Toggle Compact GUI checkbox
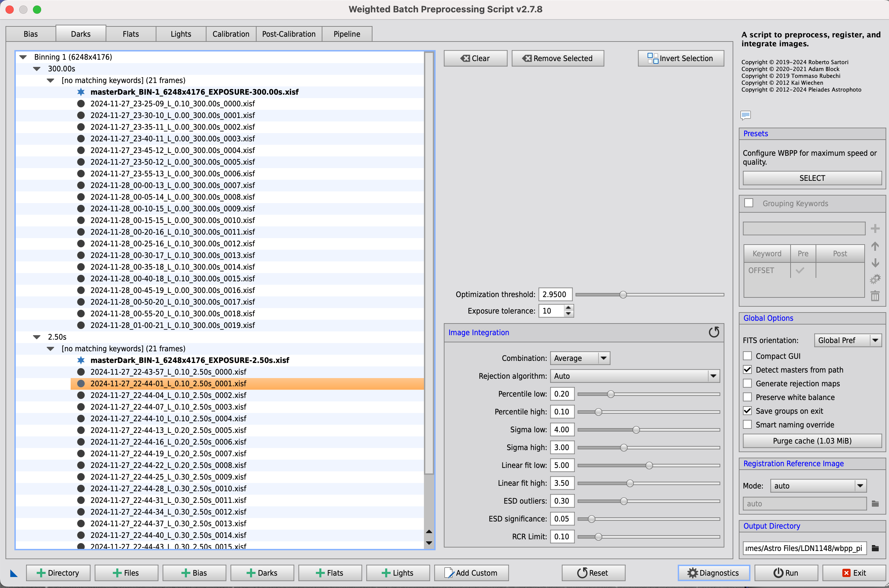This screenshot has height=588, width=889. click(x=747, y=356)
